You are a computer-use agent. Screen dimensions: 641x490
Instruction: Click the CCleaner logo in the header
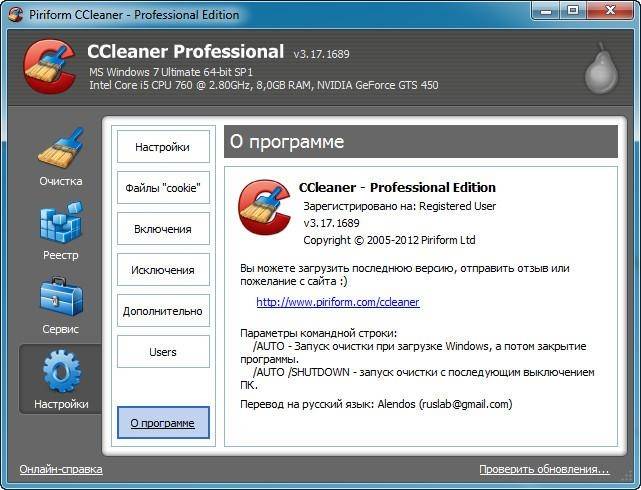click(47, 65)
